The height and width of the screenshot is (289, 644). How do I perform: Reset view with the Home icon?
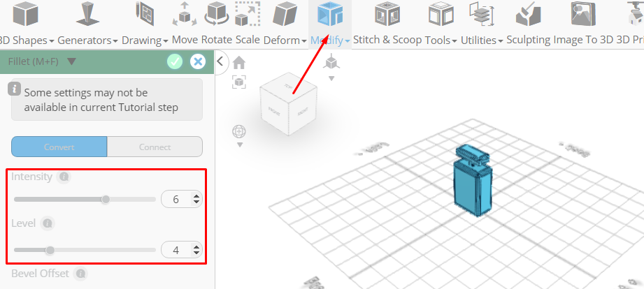click(x=239, y=63)
